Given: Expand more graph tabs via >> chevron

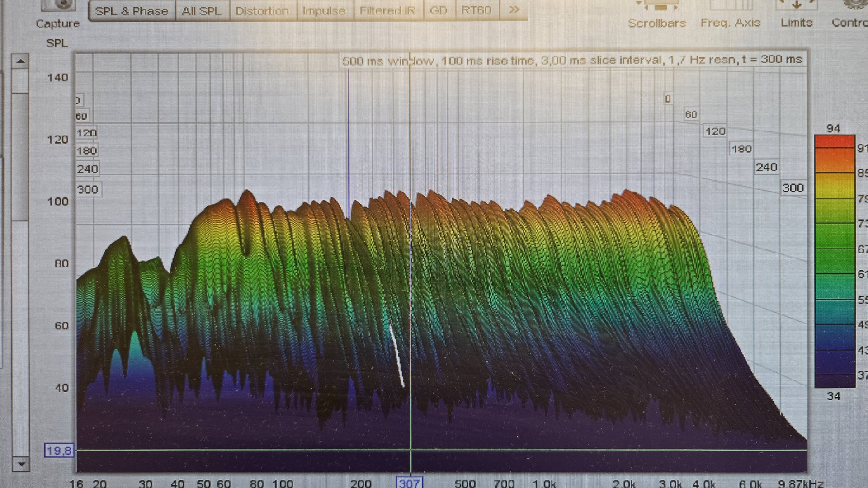Looking at the screenshot, I should point(514,10).
